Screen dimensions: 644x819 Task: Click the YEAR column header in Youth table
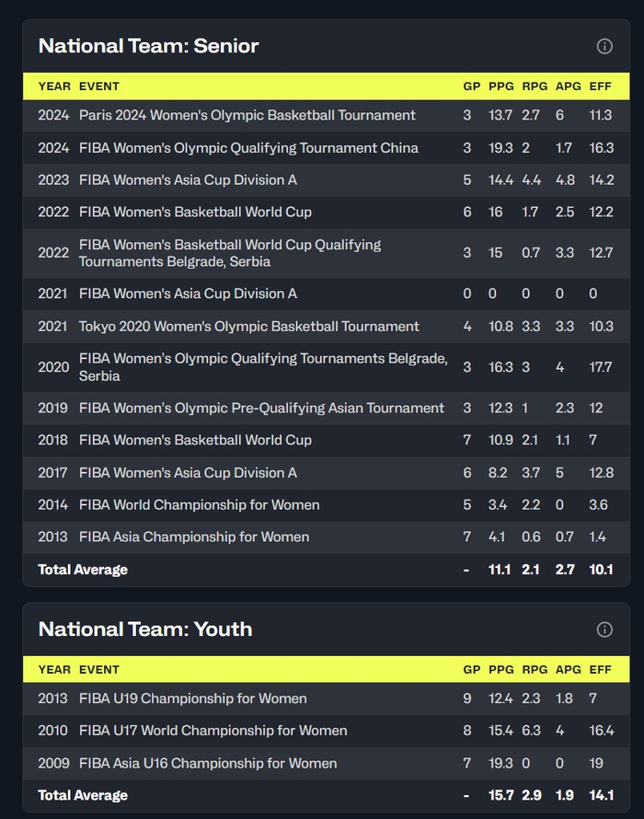pyautogui.click(x=54, y=670)
